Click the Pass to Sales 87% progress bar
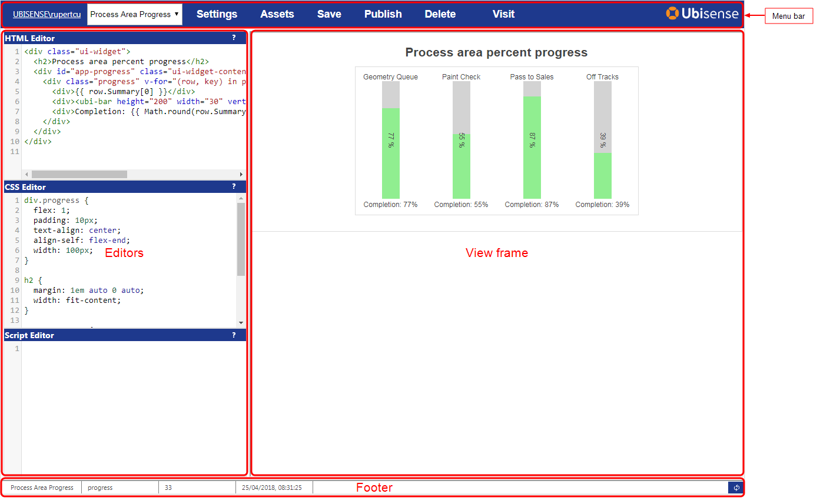Viewport: 820px width, 504px height. coord(532,140)
